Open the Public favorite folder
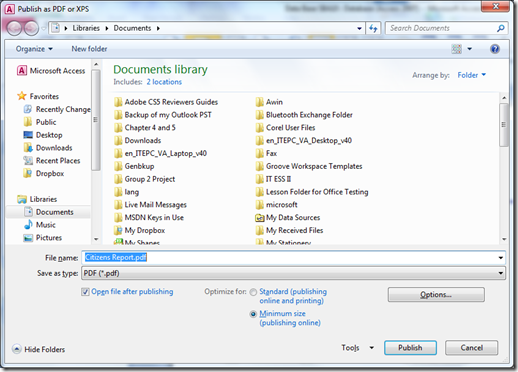 coord(40,122)
